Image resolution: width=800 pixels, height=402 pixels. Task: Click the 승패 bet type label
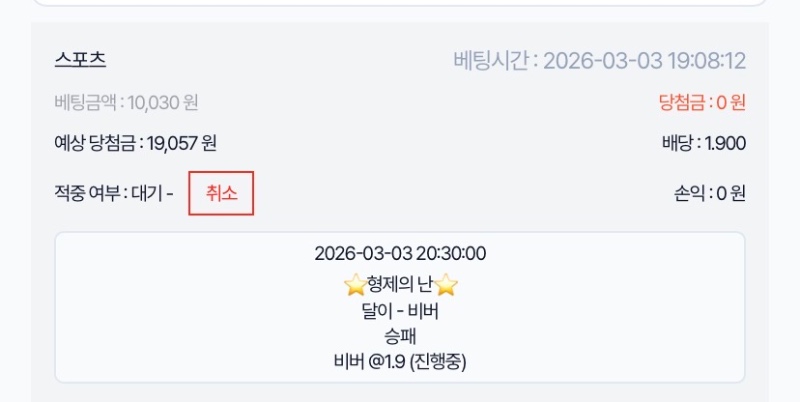pos(400,336)
